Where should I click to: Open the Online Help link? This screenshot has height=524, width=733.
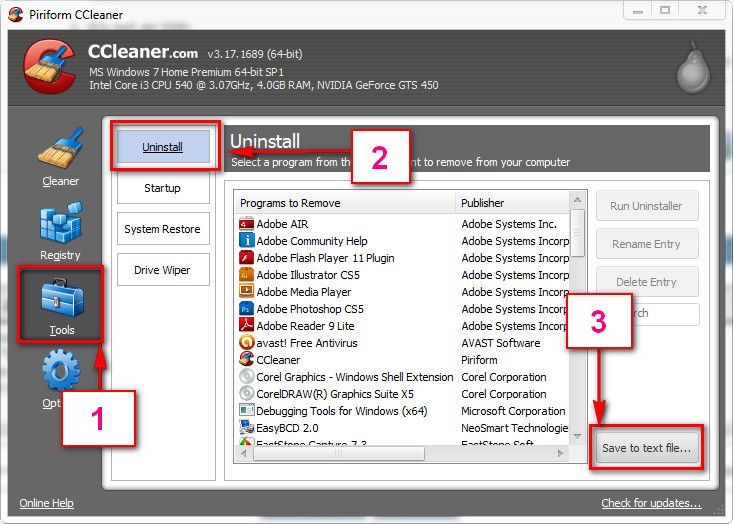pos(46,503)
